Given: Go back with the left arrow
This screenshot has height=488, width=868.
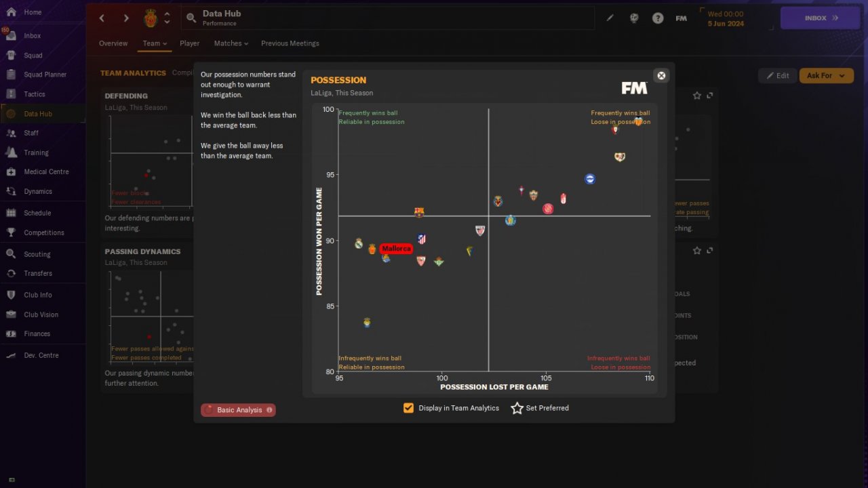Looking at the screenshot, I should (x=102, y=18).
